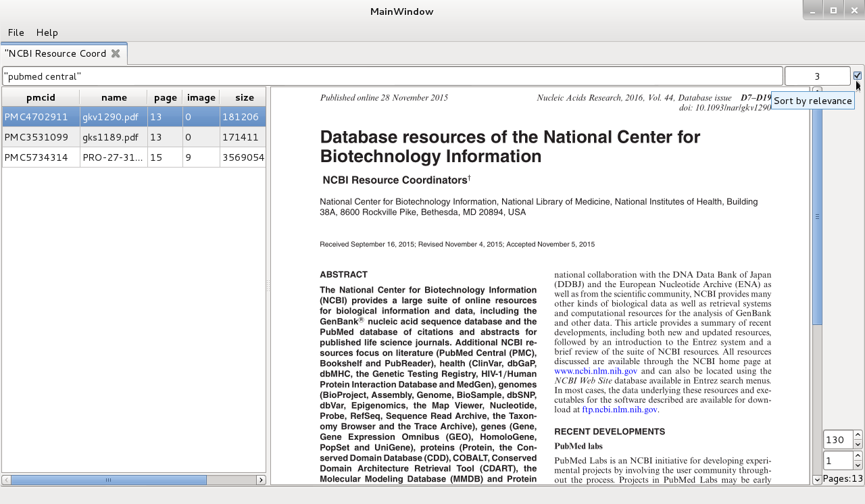This screenshot has height=504, width=865.
Task: Click page cell 15 in PMC5734314 row
Action: pos(165,157)
